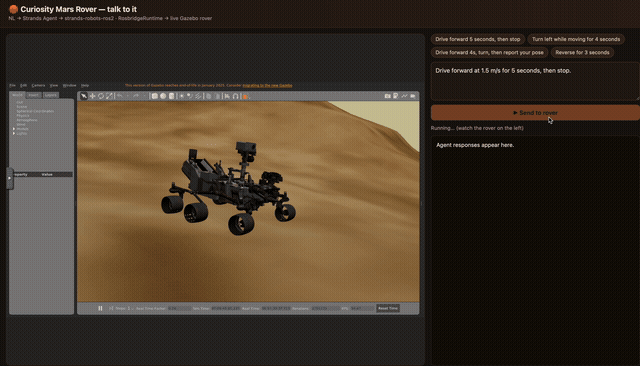This screenshot has height=366, width=640.
Task: Select Physics in the world tree
Action: (23, 115)
